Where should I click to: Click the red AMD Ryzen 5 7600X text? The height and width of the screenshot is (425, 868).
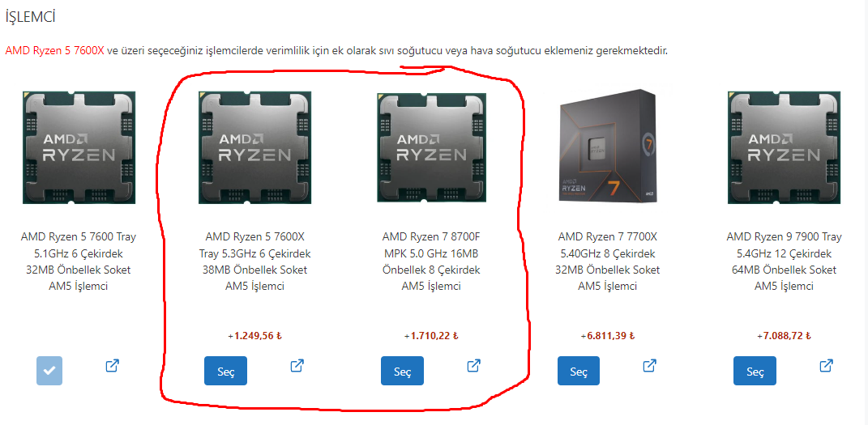tap(55, 51)
